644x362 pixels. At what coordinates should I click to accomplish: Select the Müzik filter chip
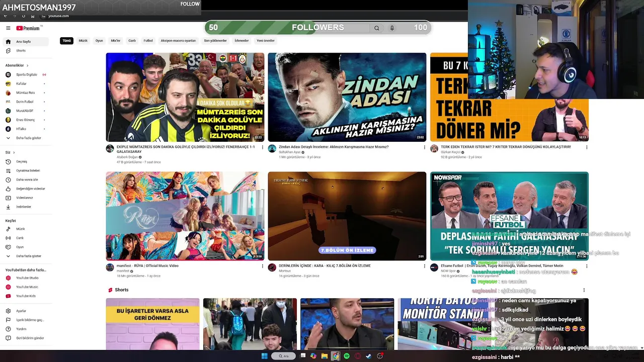(83, 41)
